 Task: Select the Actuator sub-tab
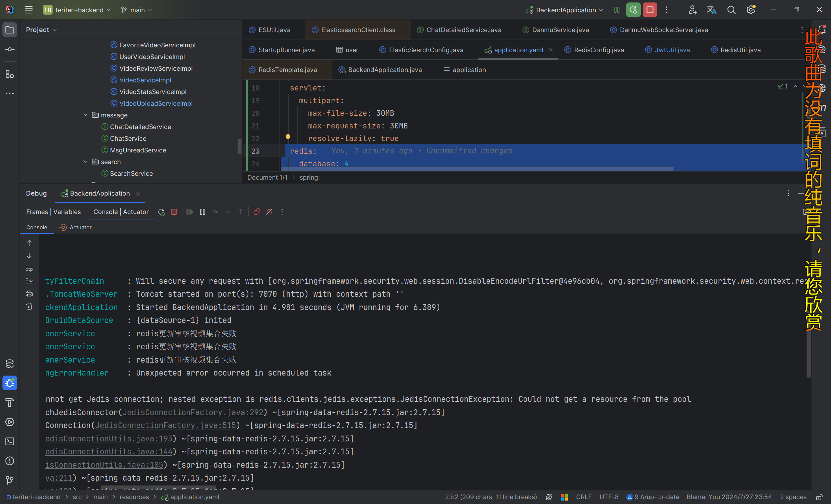pyautogui.click(x=76, y=227)
